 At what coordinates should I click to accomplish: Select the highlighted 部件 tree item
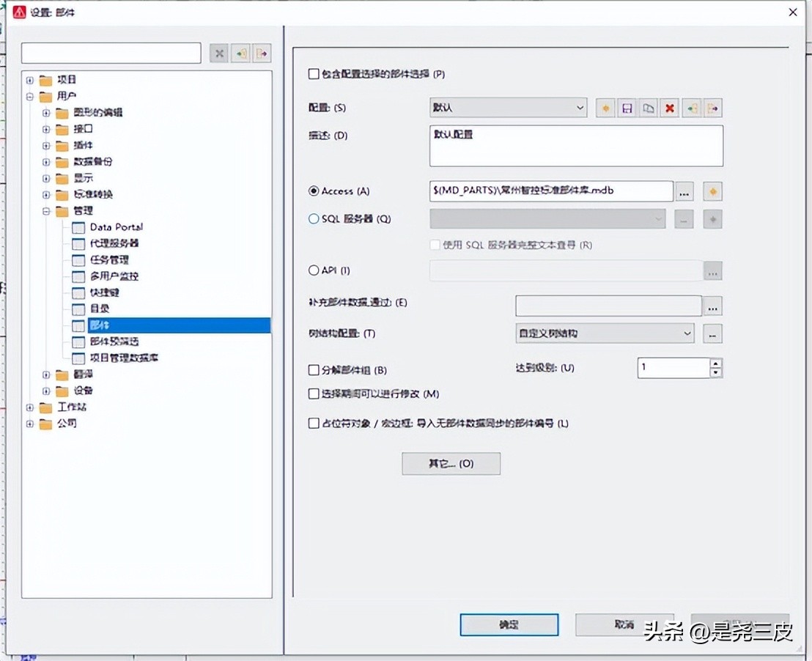(179, 325)
